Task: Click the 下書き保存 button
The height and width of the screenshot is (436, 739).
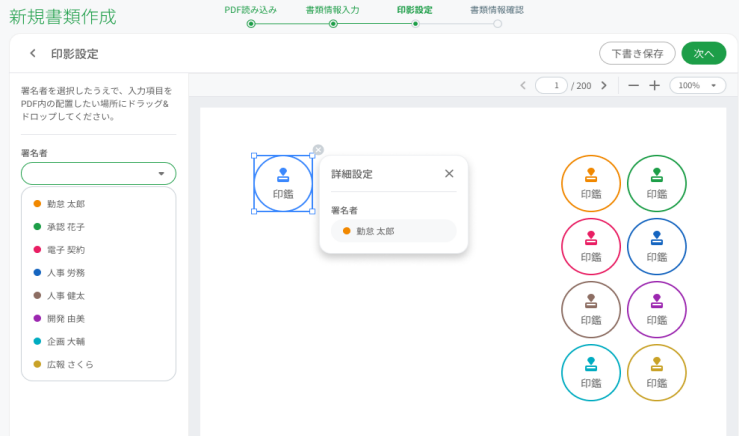Action: click(637, 53)
